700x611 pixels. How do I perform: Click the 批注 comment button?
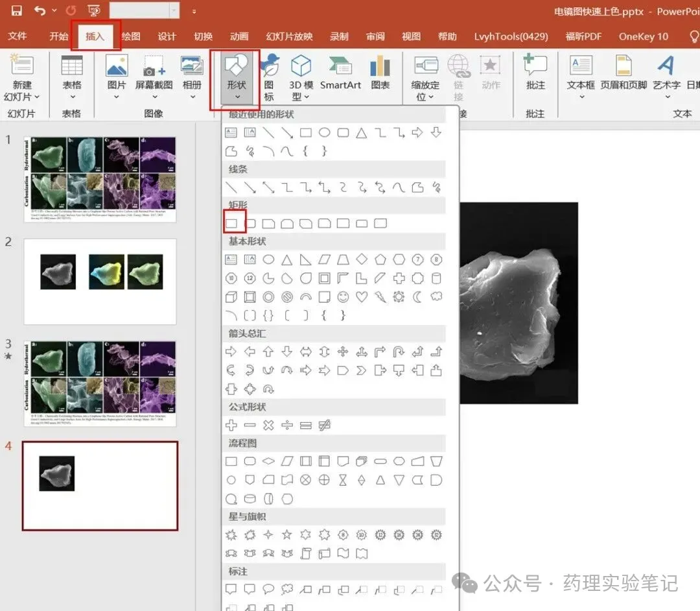[x=535, y=73]
